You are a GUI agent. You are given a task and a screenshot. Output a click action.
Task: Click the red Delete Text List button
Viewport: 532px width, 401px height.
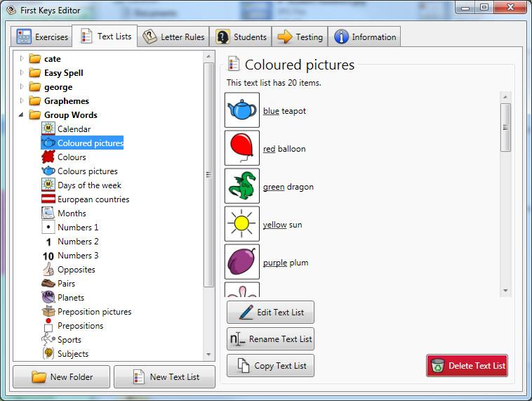(x=467, y=366)
